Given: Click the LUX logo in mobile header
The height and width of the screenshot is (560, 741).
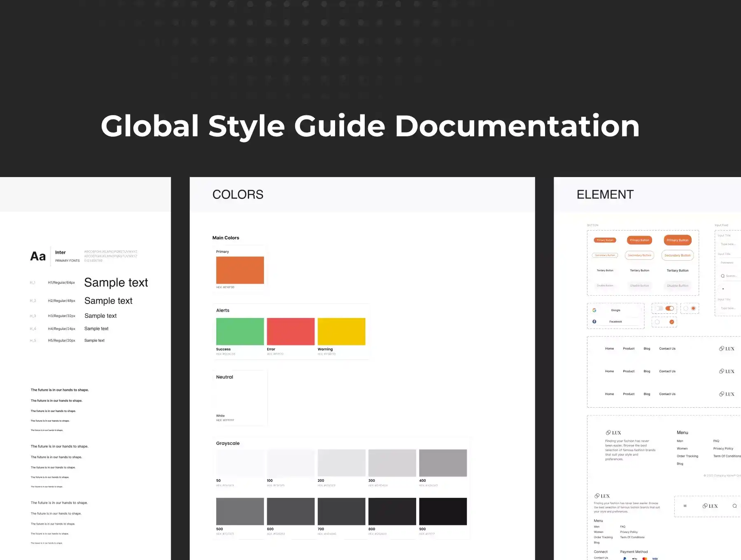Looking at the screenshot, I should [710, 506].
